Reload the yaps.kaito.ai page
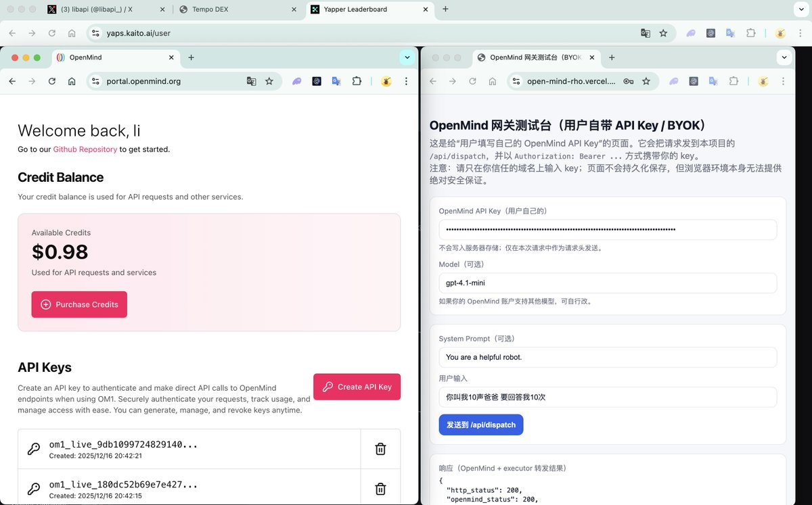Screen dimensions: 812x505 tap(51, 33)
